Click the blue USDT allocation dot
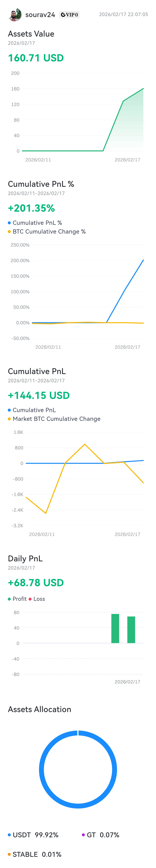The width and height of the screenshot is (156, 868). (x=9, y=835)
